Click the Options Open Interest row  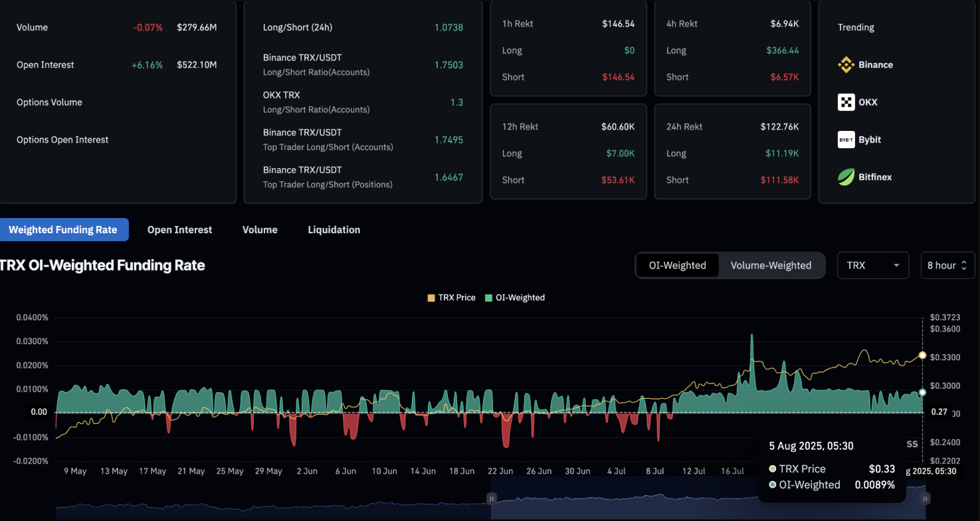62,140
